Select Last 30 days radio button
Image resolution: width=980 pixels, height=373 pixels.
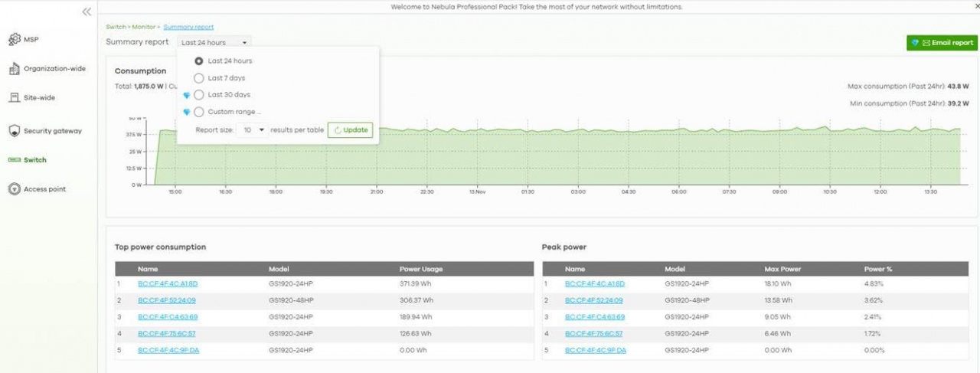(x=199, y=95)
